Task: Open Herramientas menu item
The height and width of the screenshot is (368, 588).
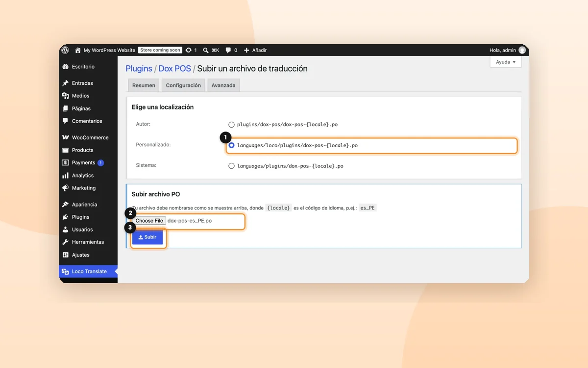Action: click(x=88, y=242)
